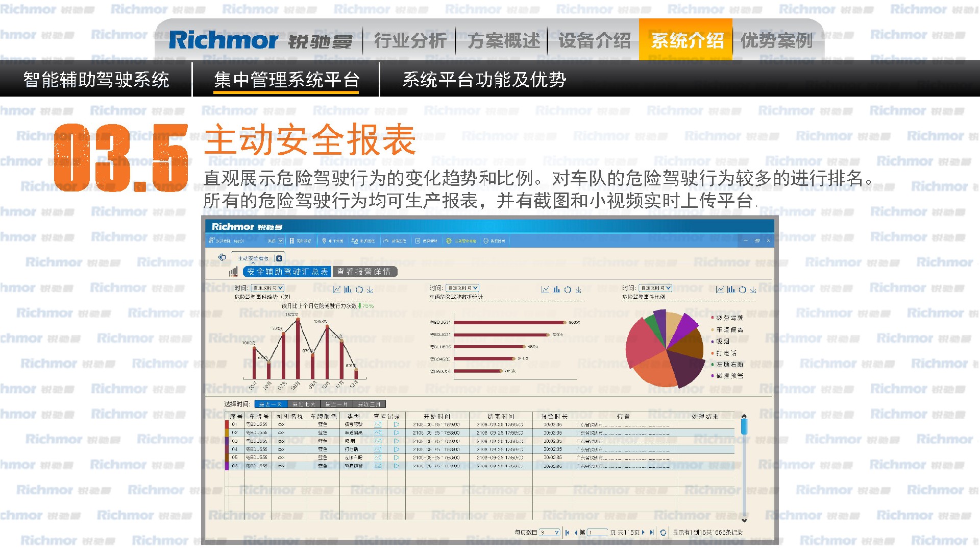Switch the trend chart to line view
The height and width of the screenshot is (551, 980).
(x=336, y=290)
